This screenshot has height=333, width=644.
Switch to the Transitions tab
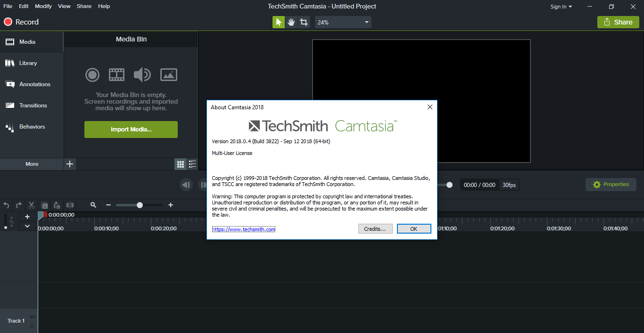(x=32, y=106)
